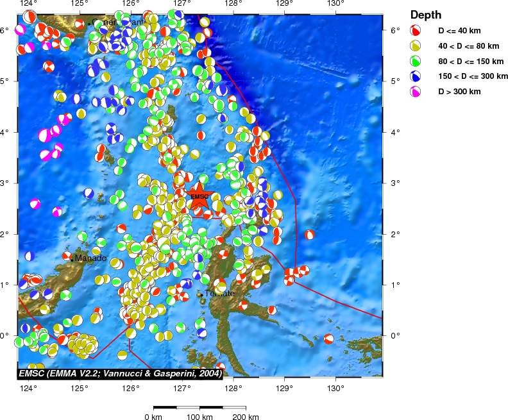Pick the green 80-150 km depth legend symbol
508x420 pixels.
pos(416,61)
